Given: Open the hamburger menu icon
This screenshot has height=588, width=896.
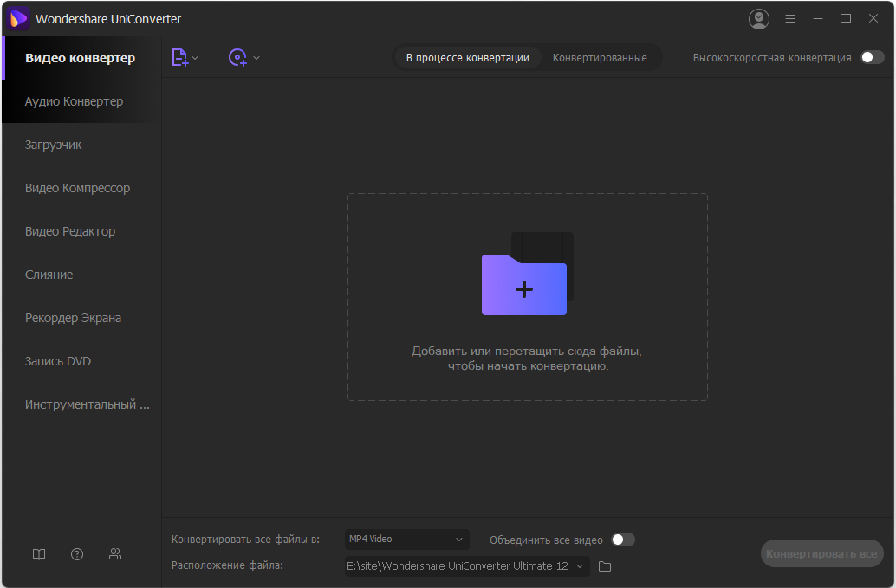Looking at the screenshot, I should point(790,19).
